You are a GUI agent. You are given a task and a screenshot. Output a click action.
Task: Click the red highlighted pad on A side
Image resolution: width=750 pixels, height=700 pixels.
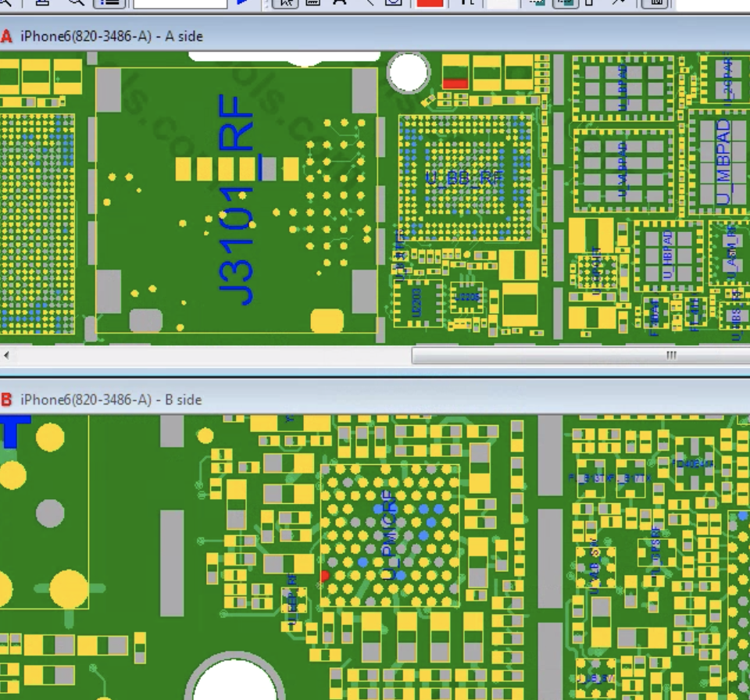[x=455, y=84]
